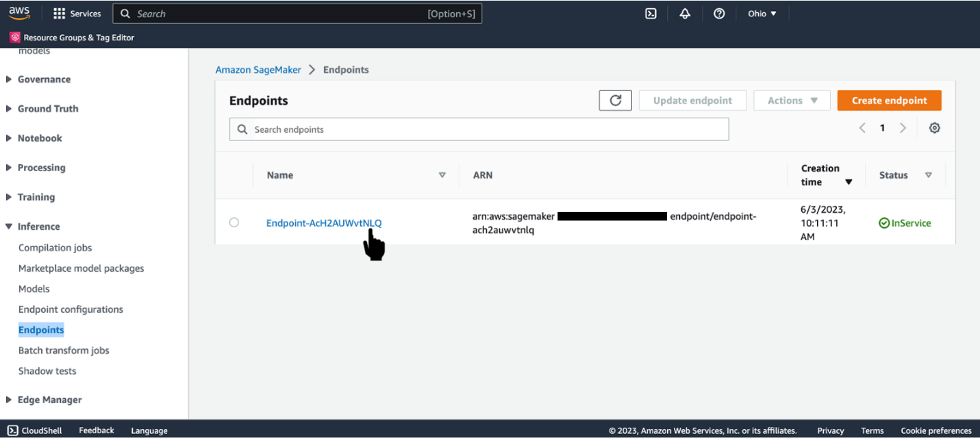Click the CloudShell icon in footer
Image resolution: width=980 pixels, height=440 pixels.
coord(12,430)
